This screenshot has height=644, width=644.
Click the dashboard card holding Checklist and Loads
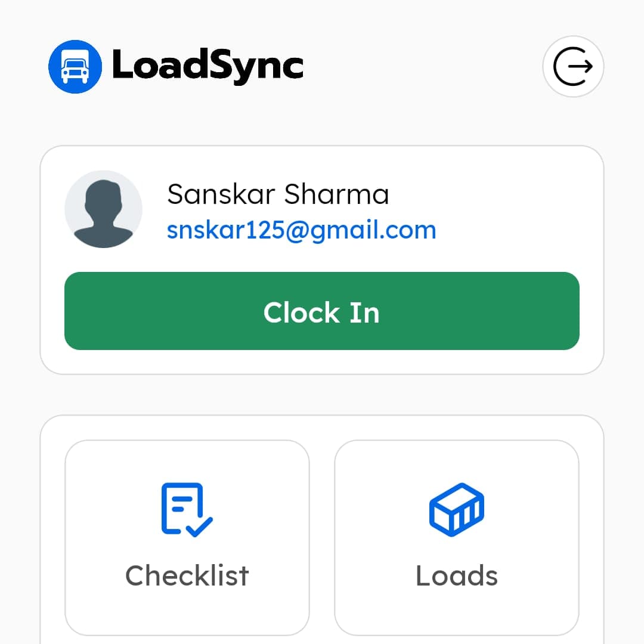click(322, 531)
